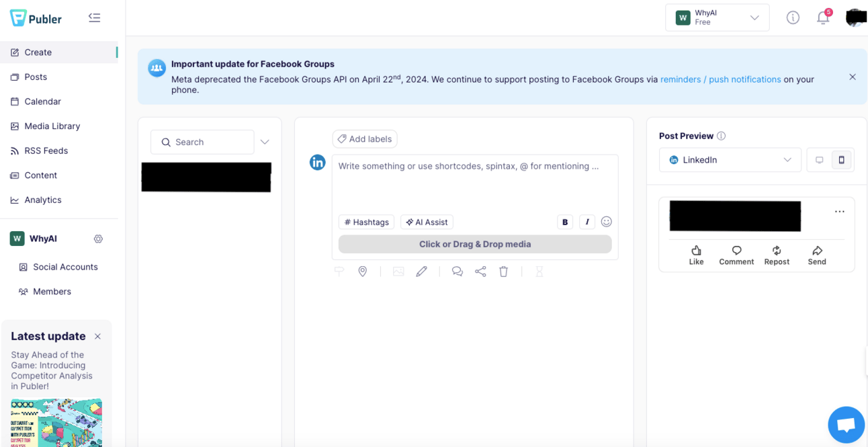Click the trash icon below the editor

[x=504, y=272]
